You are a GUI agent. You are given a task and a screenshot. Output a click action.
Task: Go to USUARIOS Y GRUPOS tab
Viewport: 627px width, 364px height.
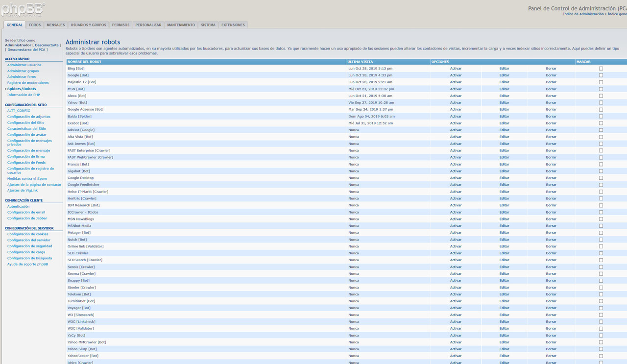[x=88, y=25]
